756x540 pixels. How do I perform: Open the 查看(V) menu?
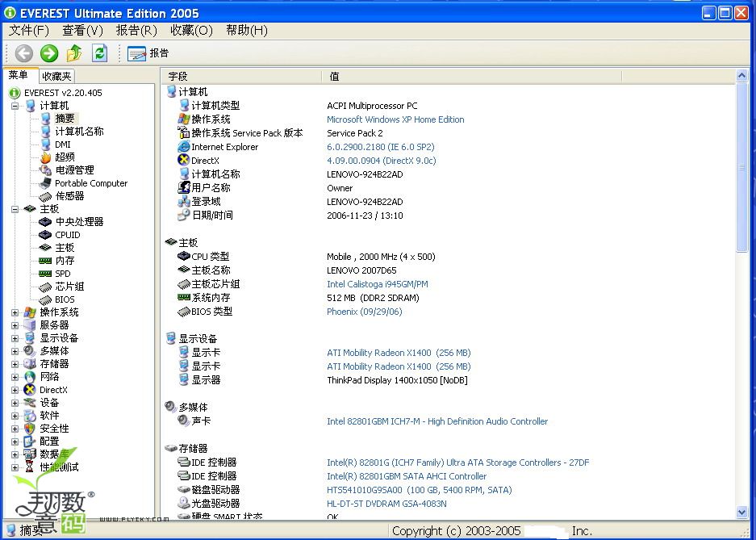tap(82, 31)
